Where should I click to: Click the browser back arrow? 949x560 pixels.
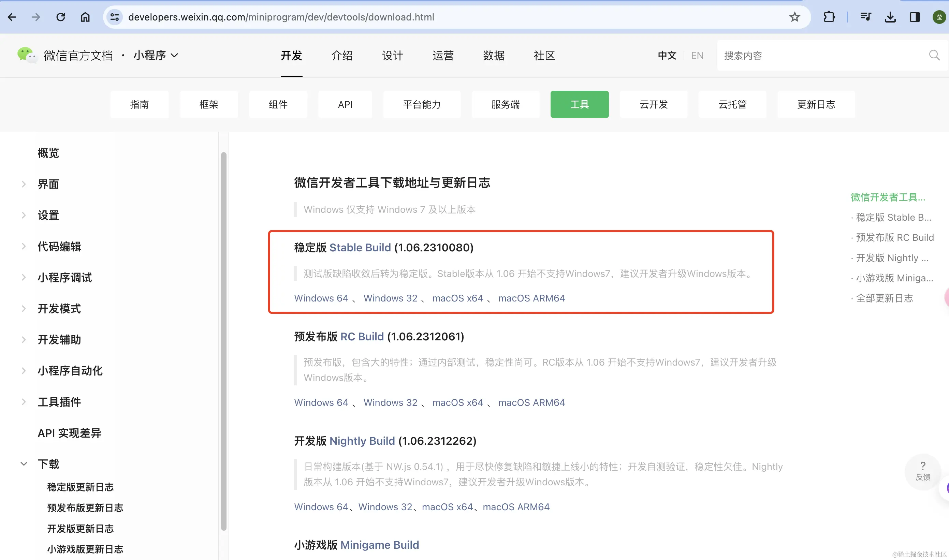(12, 17)
